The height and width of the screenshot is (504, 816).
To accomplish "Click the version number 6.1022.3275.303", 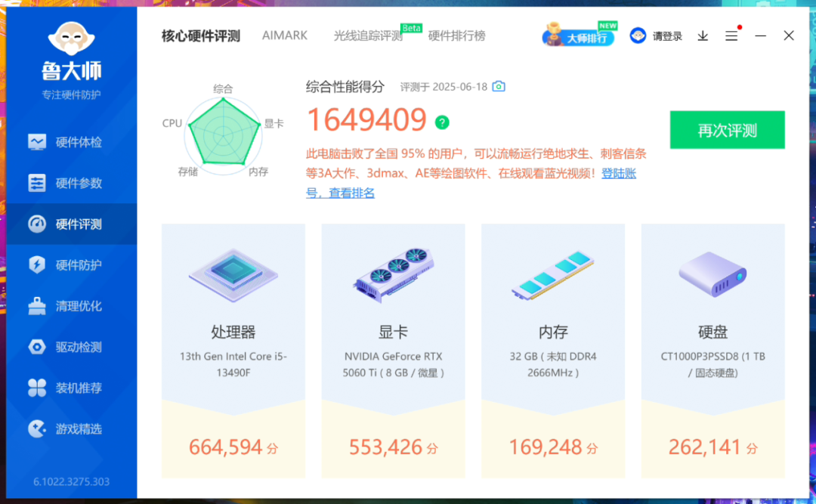I will tap(71, 481).
